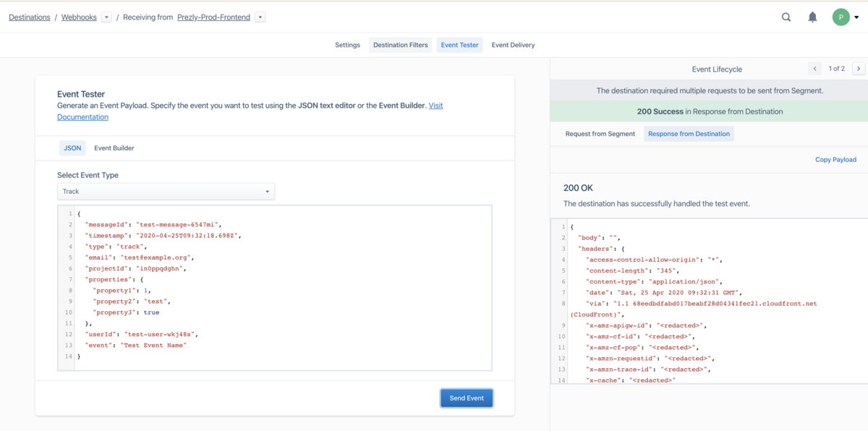Click the userId "test-user-wkj48s" value
Viewport: 868px width, 431px height.
(x=159, y=334)
